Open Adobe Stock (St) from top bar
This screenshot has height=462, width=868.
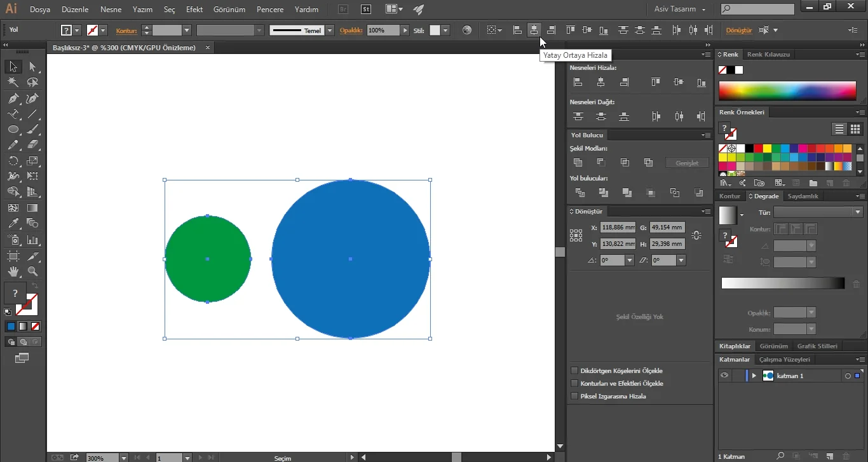point(366,10)
